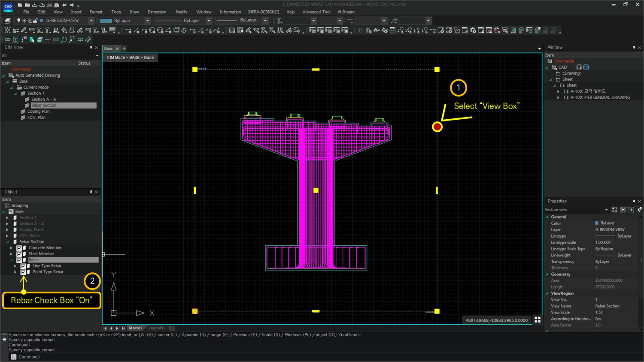
Task: Click the grid layout icon beside the coordinate display
Action: click(538, 320)
